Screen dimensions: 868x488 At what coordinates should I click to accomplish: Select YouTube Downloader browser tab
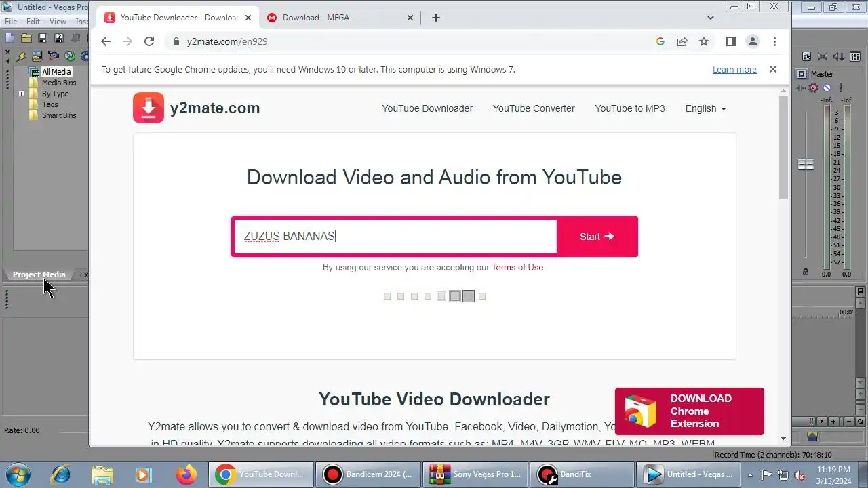coord(178,18)
